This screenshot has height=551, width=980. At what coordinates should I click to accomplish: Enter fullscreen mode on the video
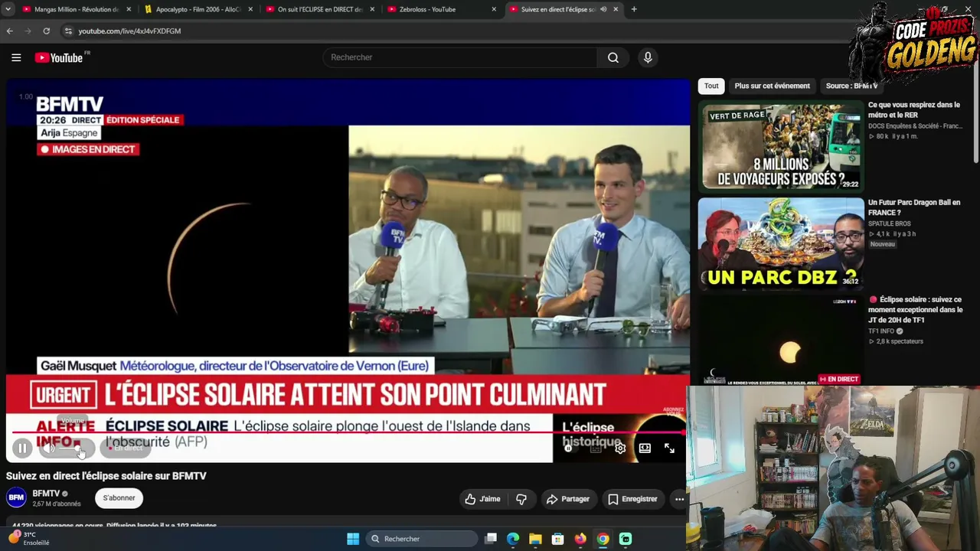coord(669,448)
